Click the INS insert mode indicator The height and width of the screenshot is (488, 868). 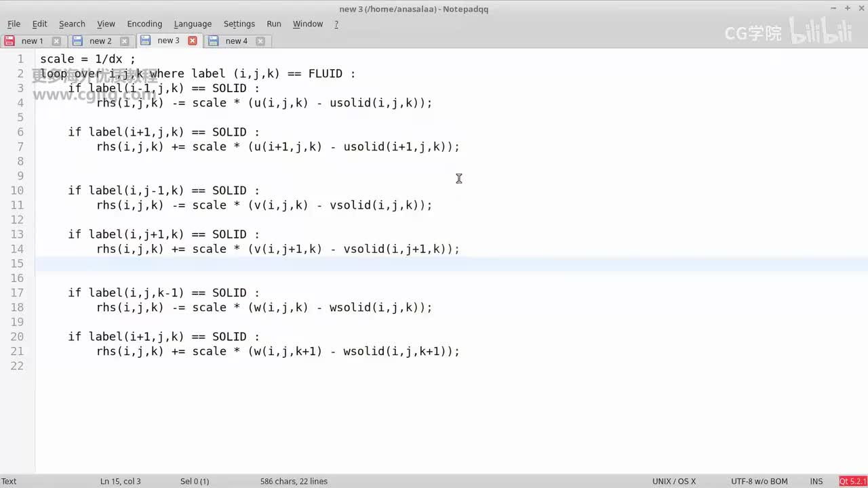click(x=816, y=481)
